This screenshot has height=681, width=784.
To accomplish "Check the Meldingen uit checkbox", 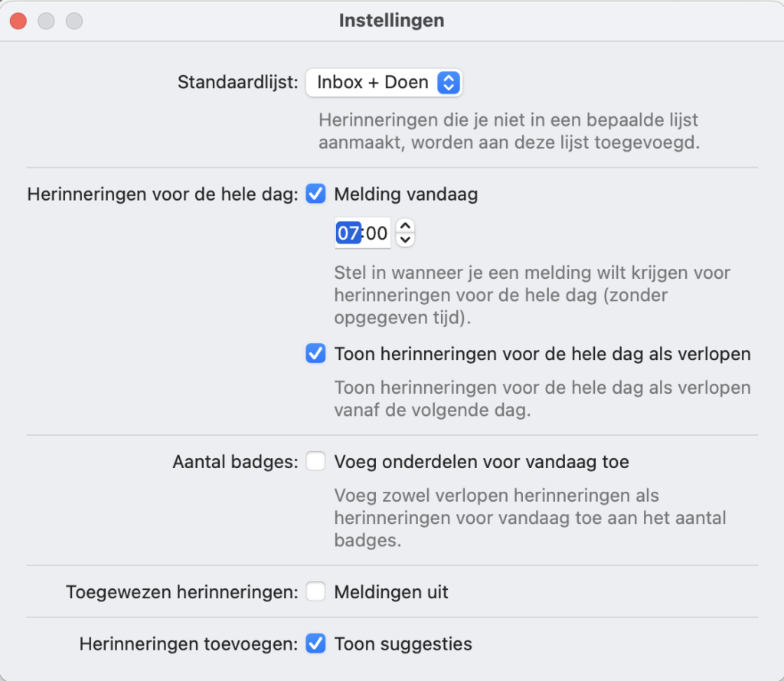I will (315, 592).
